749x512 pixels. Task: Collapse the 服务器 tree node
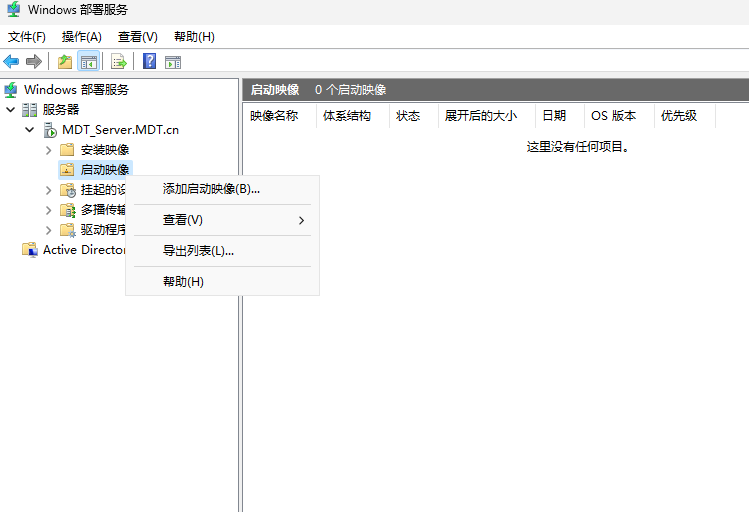11,110
